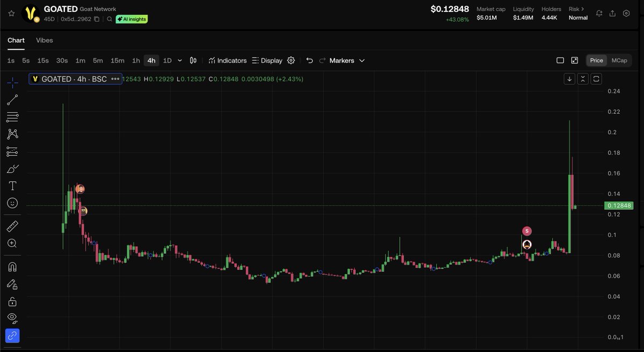
Task: Select the 30s timeframe
Action: 62,61
